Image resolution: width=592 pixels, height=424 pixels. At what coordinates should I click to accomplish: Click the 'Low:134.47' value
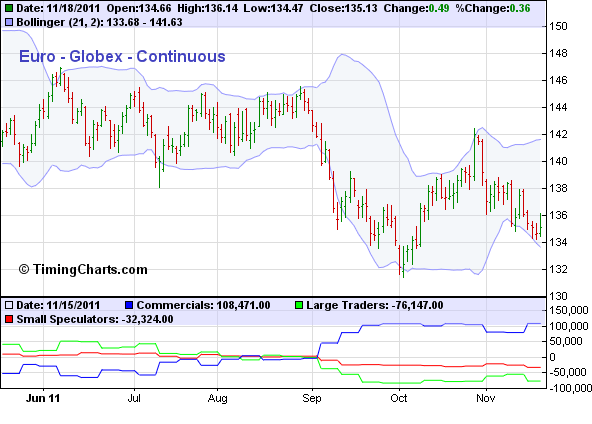pyautogui.click(x=273, y=8)
